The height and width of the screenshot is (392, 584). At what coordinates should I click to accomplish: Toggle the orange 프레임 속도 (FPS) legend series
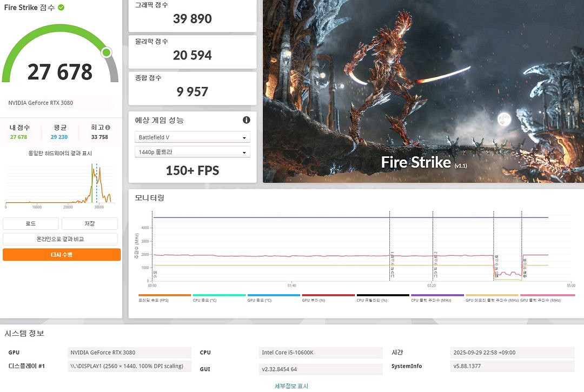165,298
